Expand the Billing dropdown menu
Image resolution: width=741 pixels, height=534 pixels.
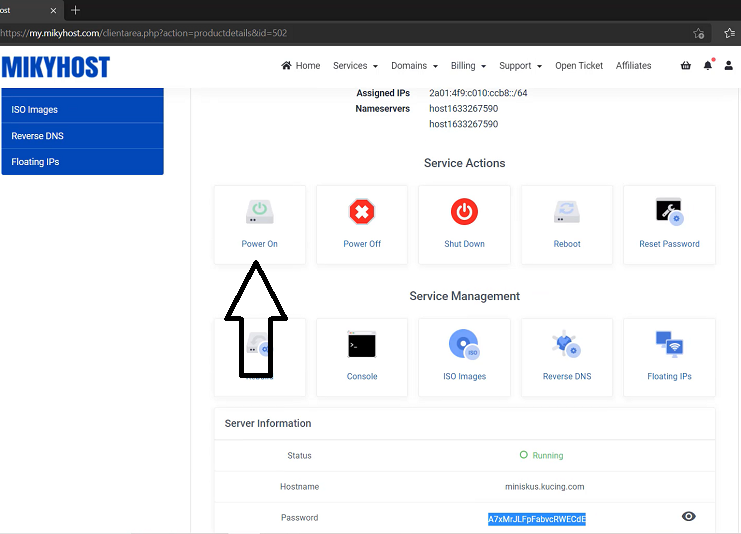[x=468, y=66]
